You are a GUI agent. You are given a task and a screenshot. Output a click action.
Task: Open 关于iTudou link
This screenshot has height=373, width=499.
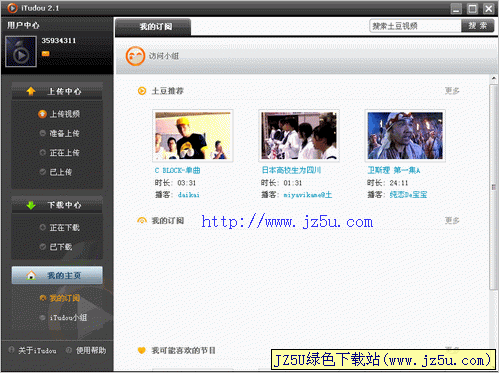coord(37,350)
